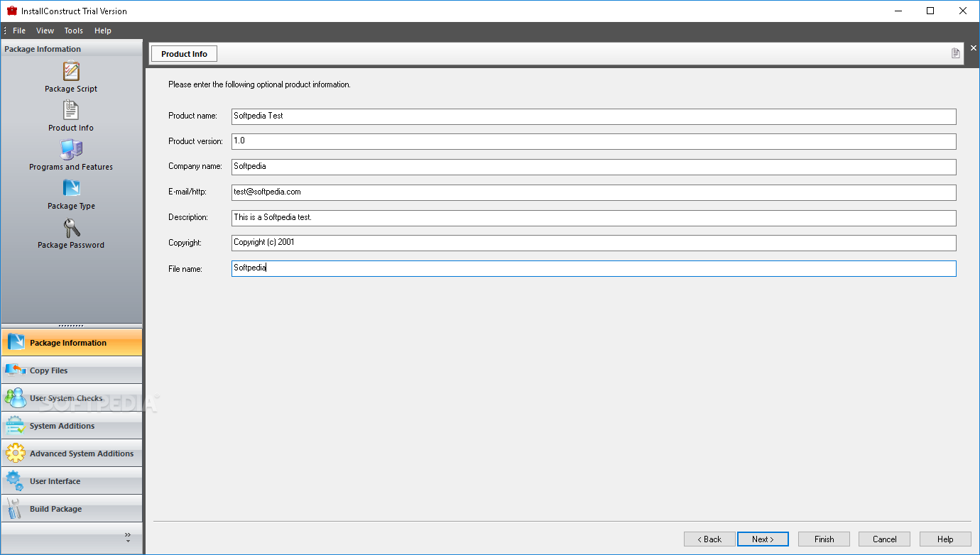Click the Finish button
This screenshot has width=980, height=555.
tap(824, 539)
